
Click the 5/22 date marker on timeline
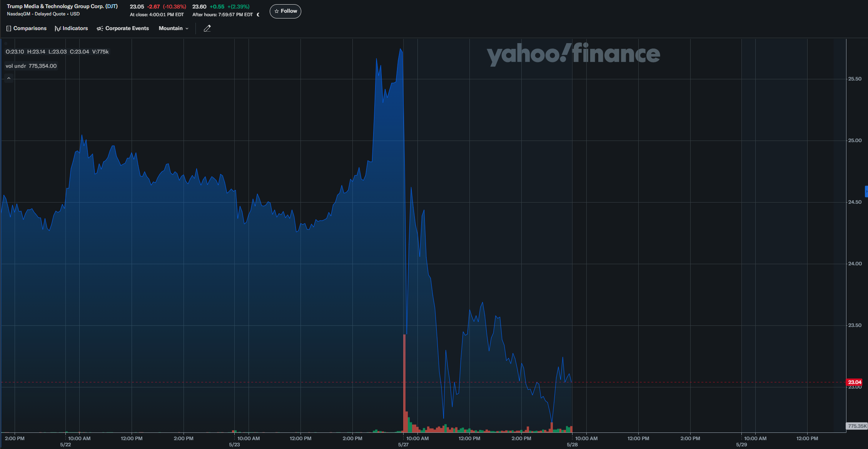[x=65, y=445]
